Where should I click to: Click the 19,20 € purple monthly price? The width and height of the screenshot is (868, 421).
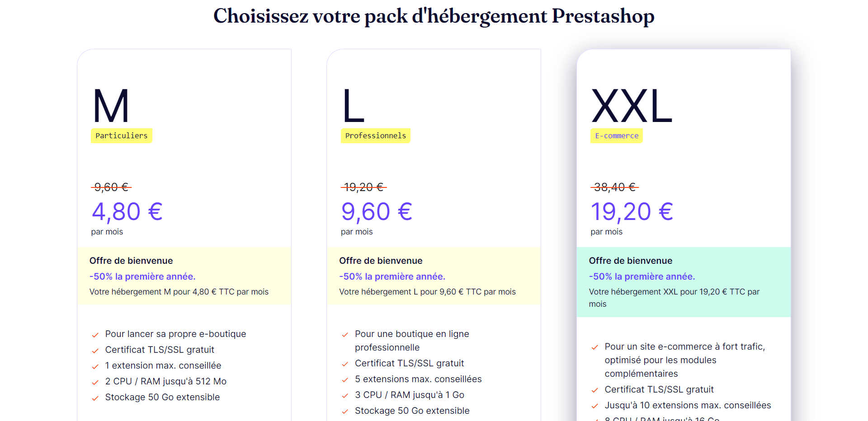coord(632,211)
